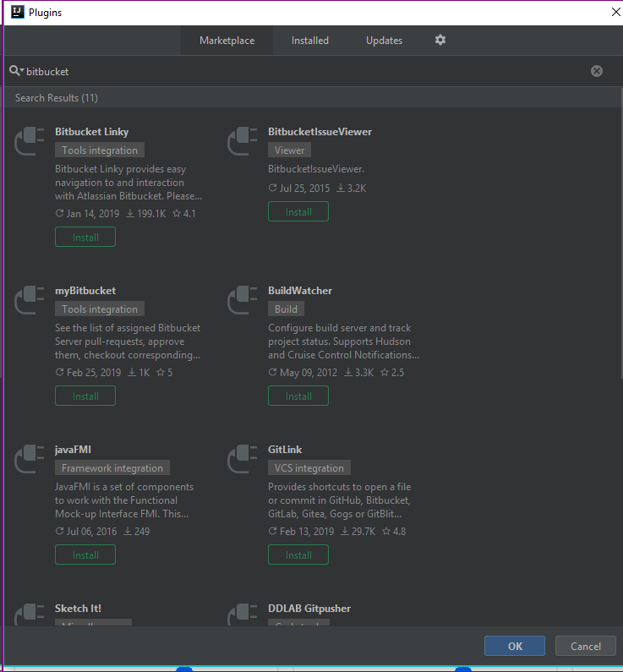Clear the search field with the X icon
Image resolution: width=623 pixels, height=672 pixels.
coord(597,71)
